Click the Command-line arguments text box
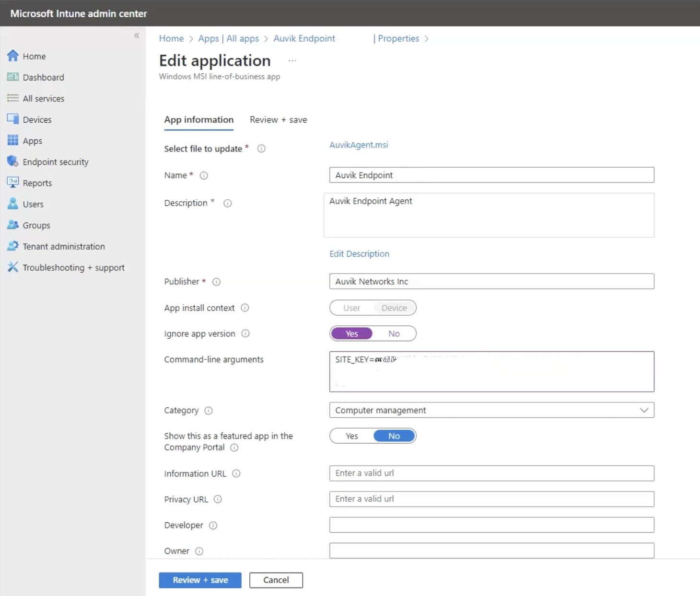This screenshot has width=700, height=596. (491, 372)
